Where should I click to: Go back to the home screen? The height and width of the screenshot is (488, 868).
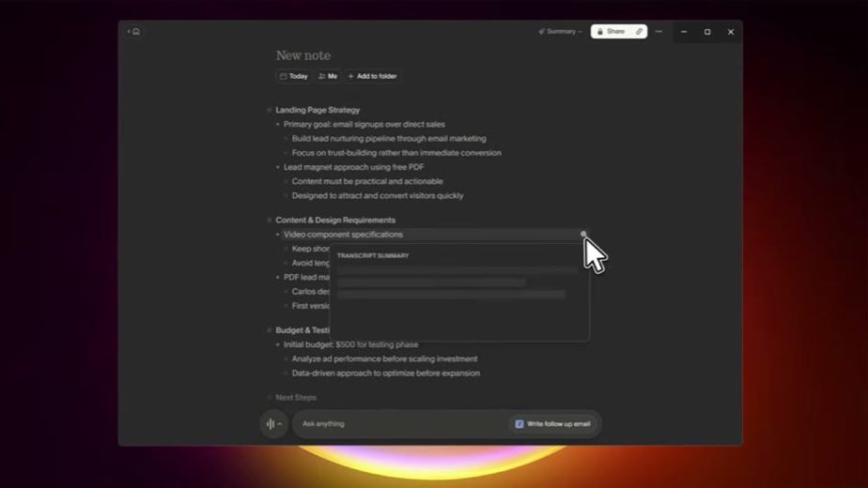pos(135,32)
